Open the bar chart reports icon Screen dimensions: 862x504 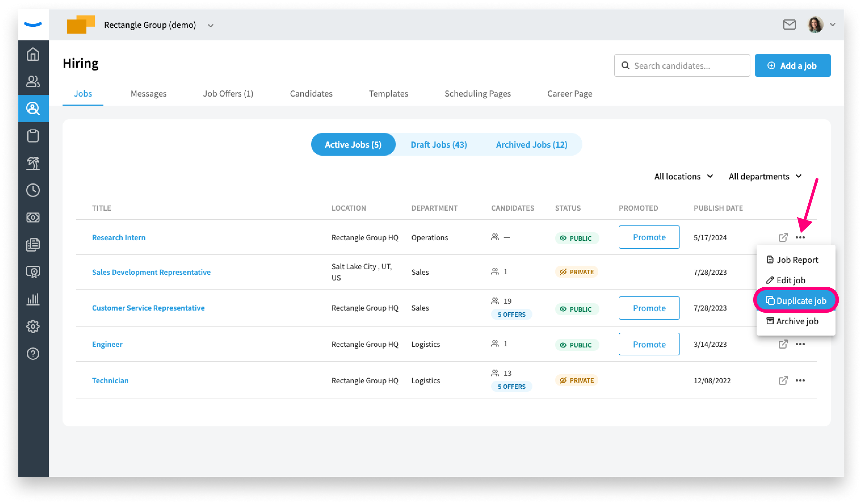point(33,299)
